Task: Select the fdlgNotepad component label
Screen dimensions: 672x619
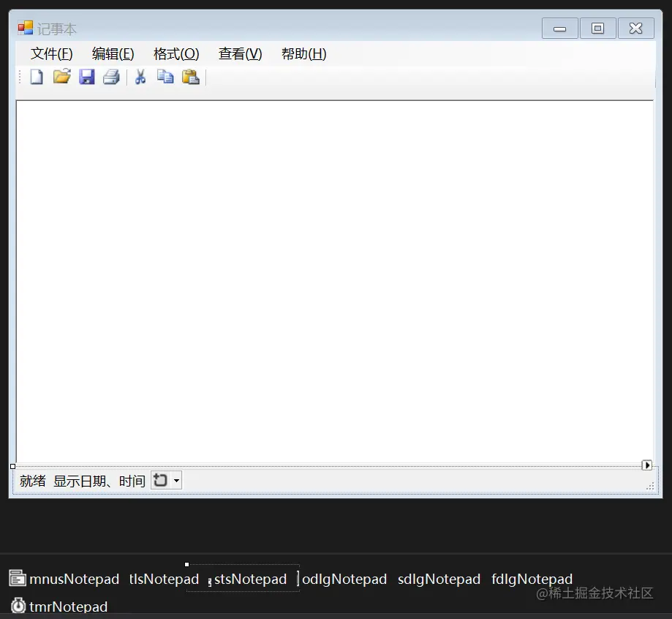Action: click(532, 579)
